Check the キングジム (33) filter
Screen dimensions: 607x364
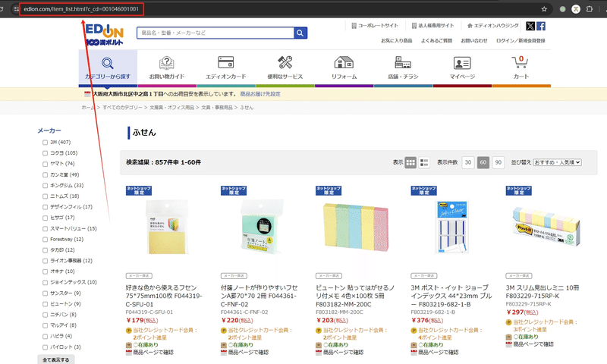(x=46, y=186)
